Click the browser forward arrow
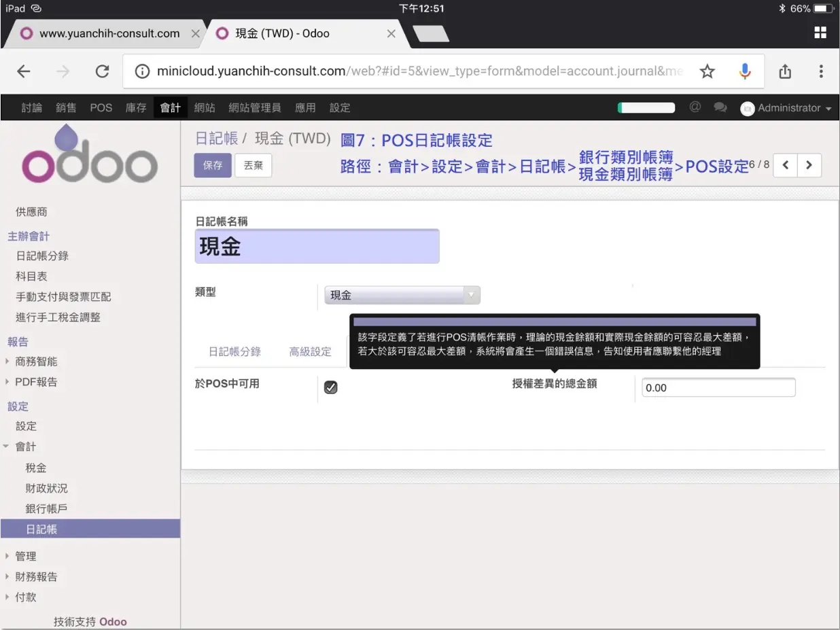This screenshot has height=630, width=840. tap(63, 71)
